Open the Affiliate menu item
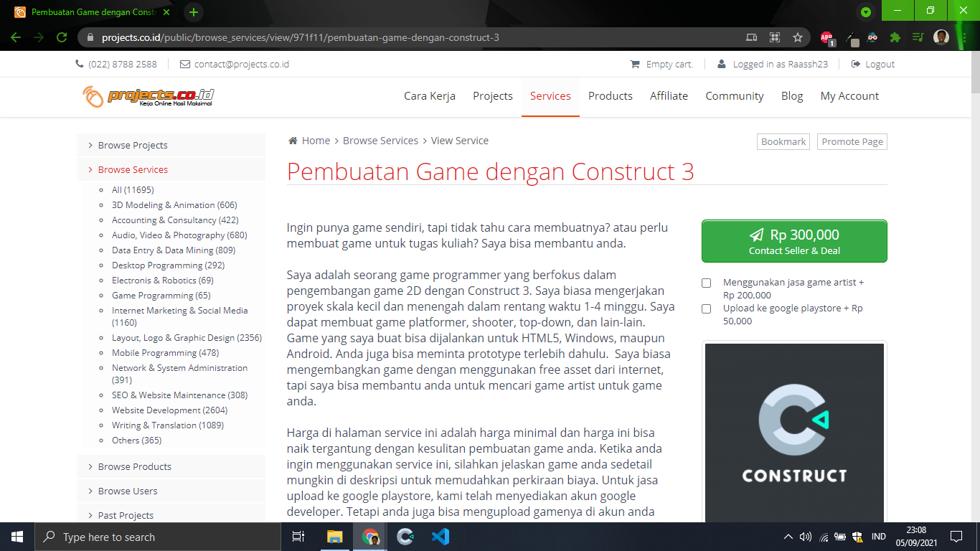The height and width of the screenshot is (551, 980). coord(669,96)
